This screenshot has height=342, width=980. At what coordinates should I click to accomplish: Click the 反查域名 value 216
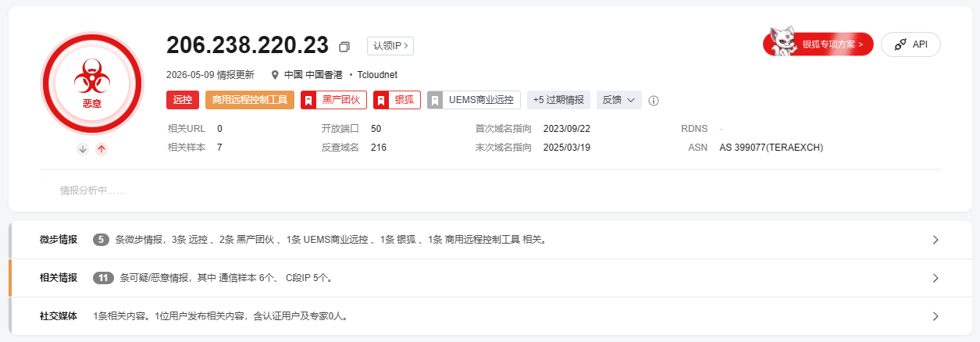379,147
